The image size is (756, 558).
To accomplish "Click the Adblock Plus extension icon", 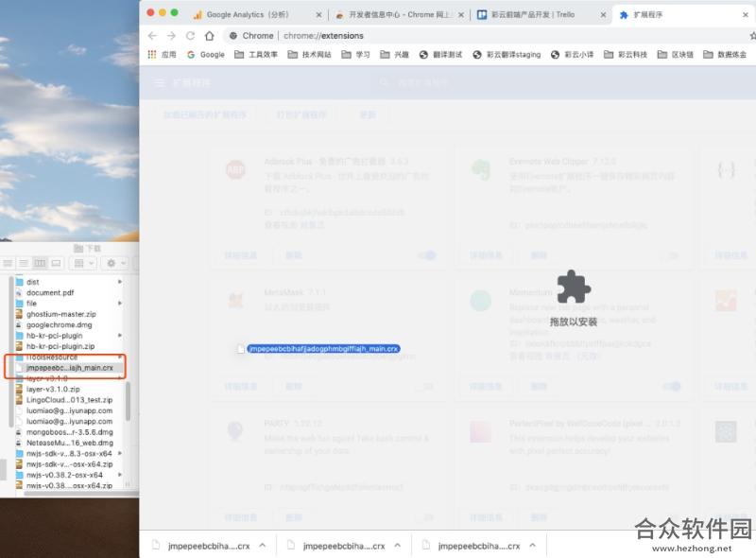I will (x=235, y=170).
